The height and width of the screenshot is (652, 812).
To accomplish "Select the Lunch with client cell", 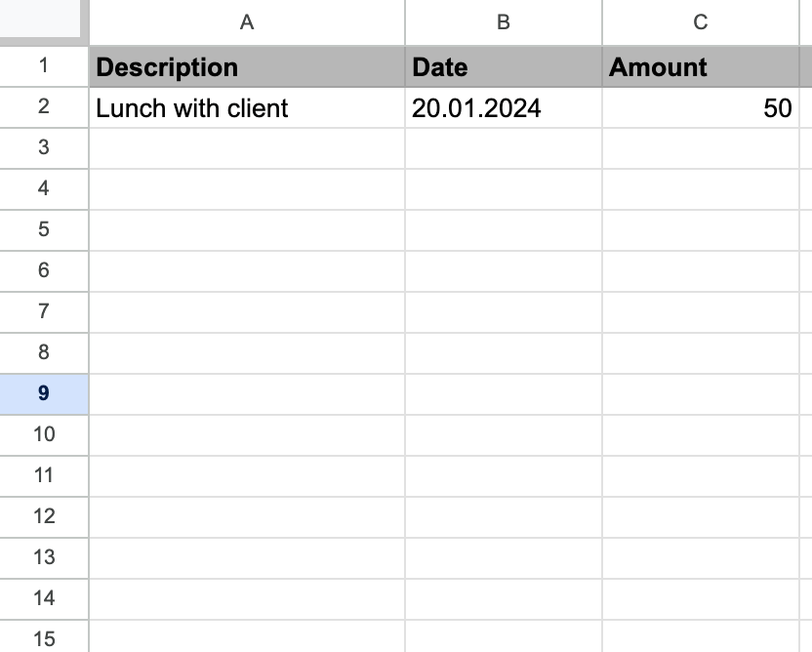I will pyautogui.click(x=246, y=107).
